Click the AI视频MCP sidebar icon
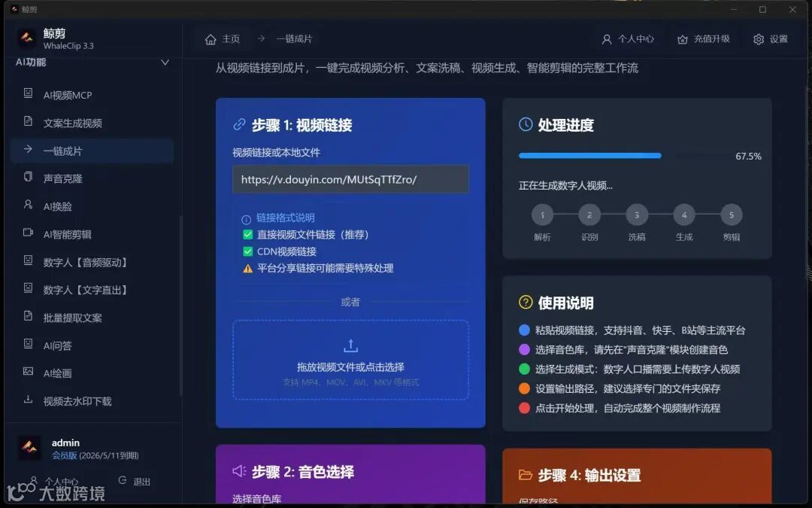The height and width of the screenshot is (508, 812). (28, 94)
